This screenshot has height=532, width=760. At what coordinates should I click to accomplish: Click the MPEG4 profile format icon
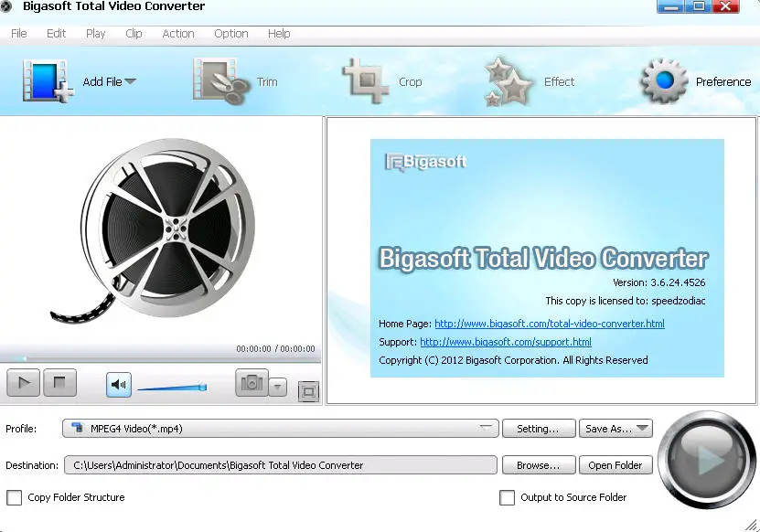(77, 428)
